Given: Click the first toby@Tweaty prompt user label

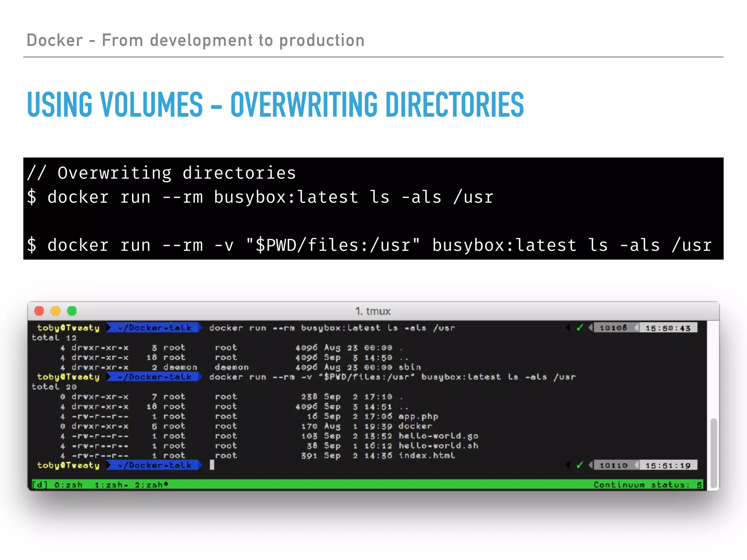Looking at the screenshot, I should point(68,327).
